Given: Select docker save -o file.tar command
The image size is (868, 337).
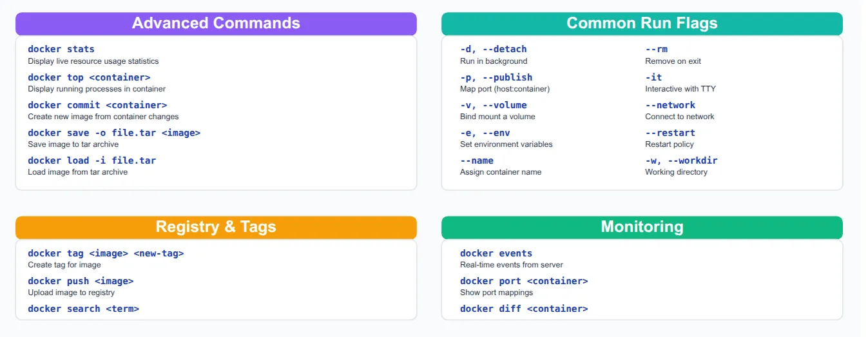Looking at the screenshot, I should [x=114, y=133].
